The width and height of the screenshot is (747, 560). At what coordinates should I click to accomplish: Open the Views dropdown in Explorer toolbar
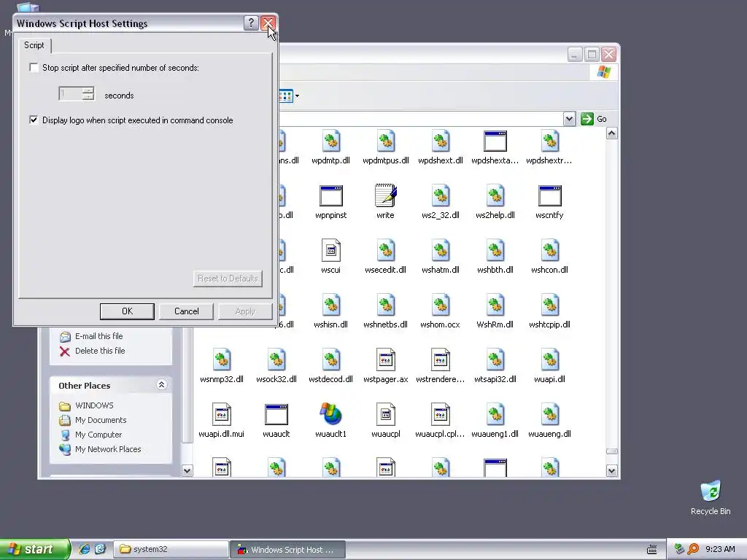[x=298, y=96]
